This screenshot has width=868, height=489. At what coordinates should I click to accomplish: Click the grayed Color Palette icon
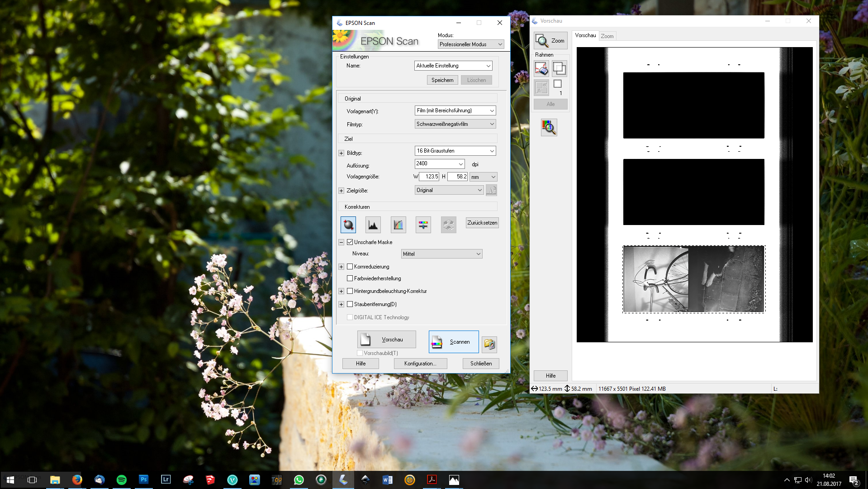click(449, 225)
